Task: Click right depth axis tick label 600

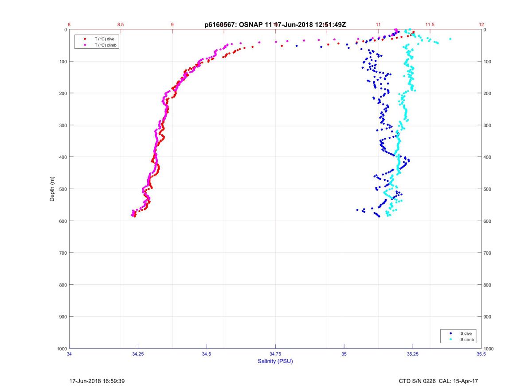Action: click(x=488, y=221)
